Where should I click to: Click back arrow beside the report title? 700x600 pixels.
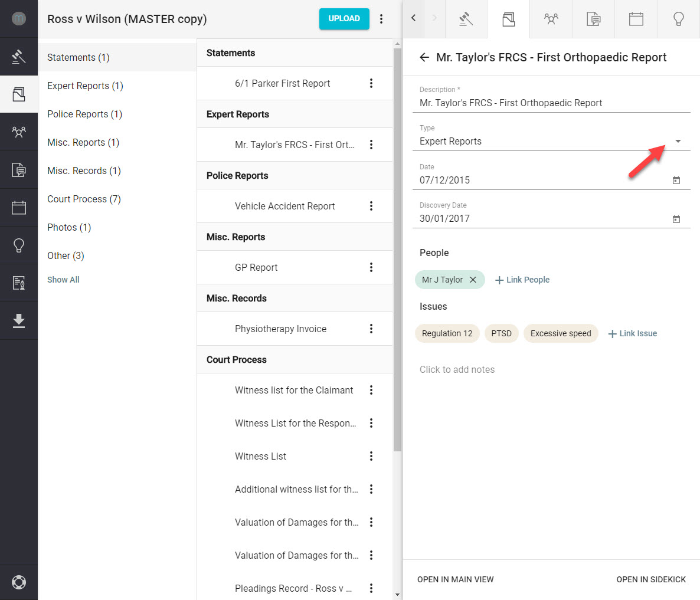[x=424, y=57]
